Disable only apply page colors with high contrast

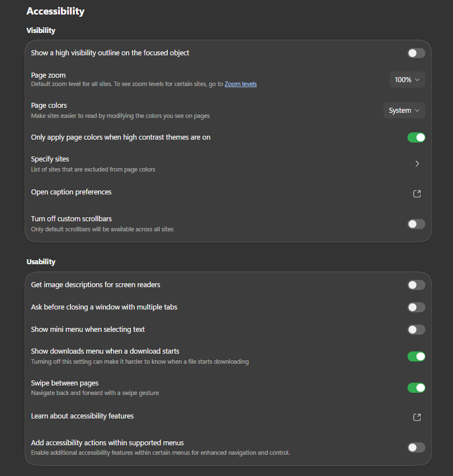point(416,137)
